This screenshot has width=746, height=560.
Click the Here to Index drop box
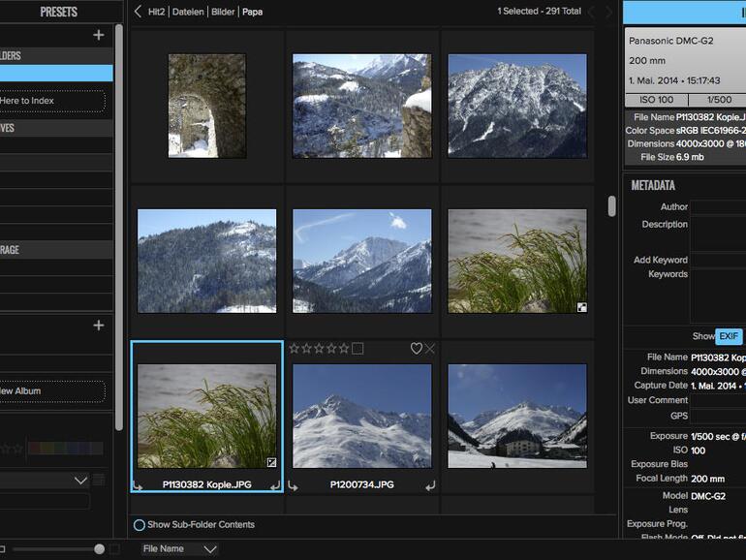click(48, 100)
